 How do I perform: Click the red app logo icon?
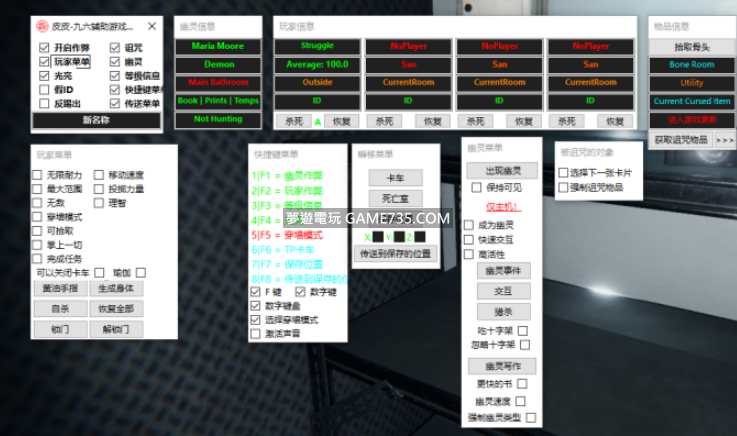[x=42, y=26]
